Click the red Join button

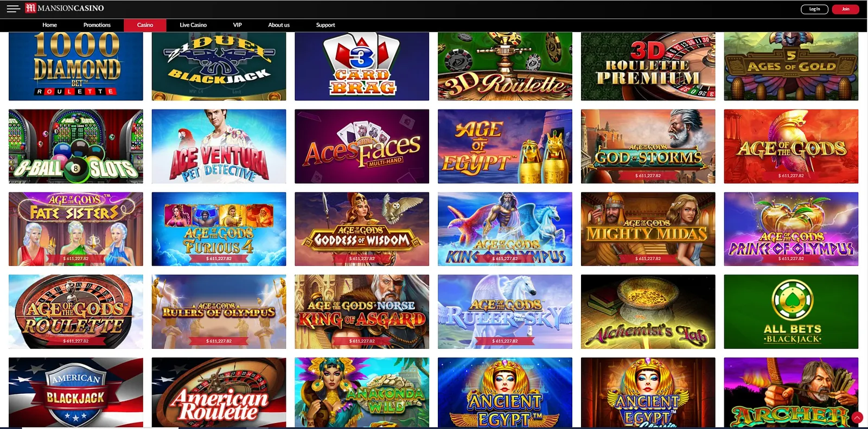(845, 9)
